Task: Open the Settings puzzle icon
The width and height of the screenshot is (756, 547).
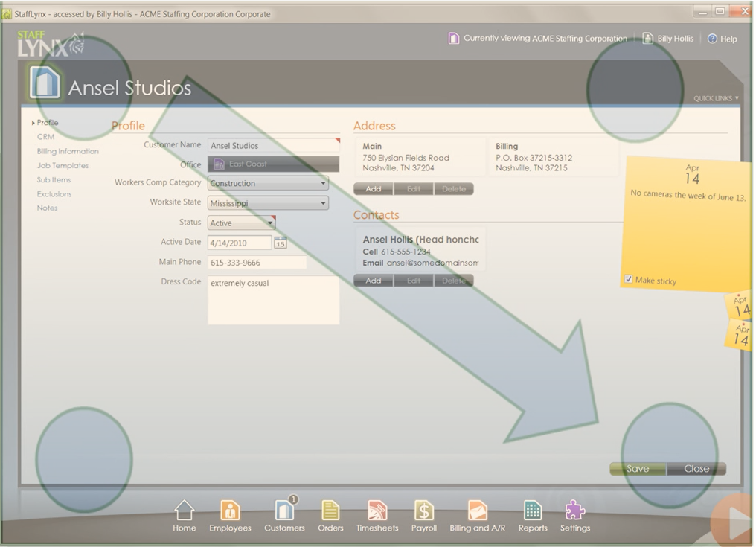Action: (x=574, y=511)
